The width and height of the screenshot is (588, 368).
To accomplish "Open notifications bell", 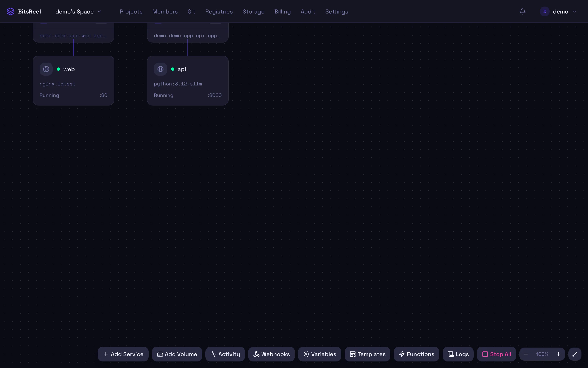I will (x=523, y=11).
